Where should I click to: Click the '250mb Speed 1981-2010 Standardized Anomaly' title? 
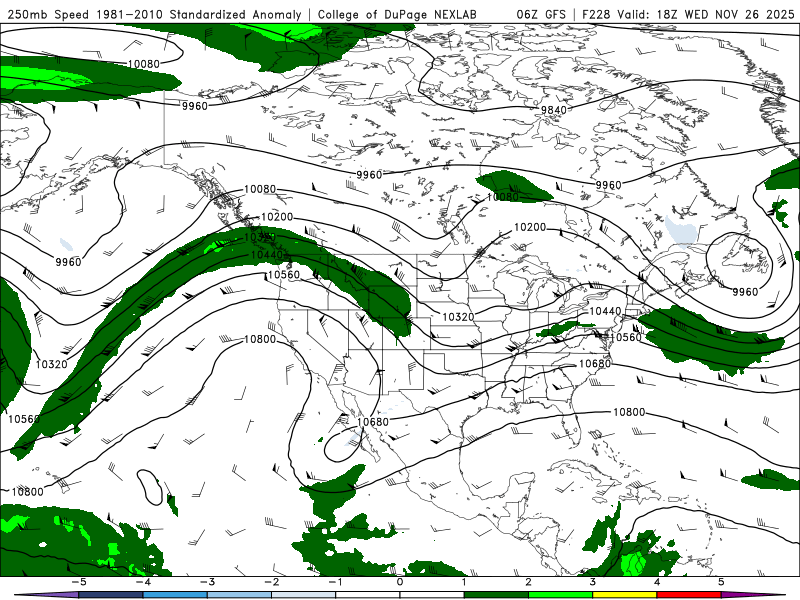(x=155, y=14)
